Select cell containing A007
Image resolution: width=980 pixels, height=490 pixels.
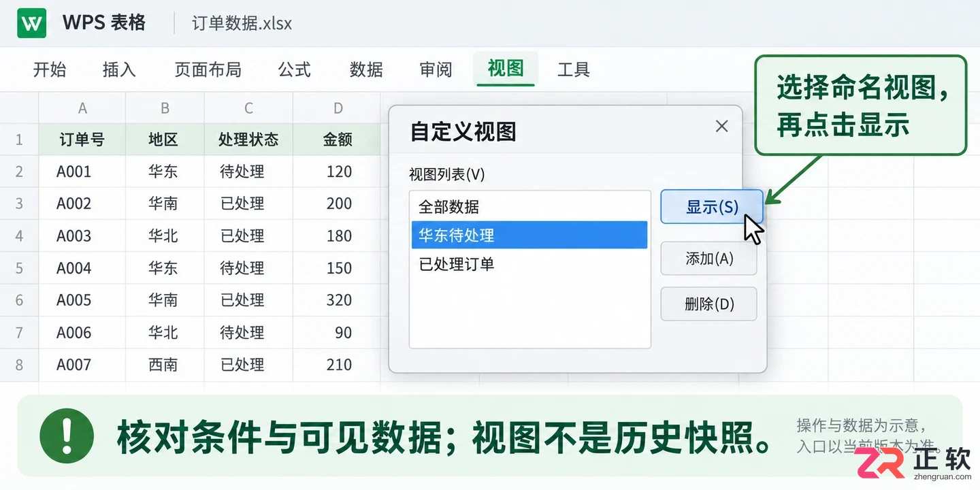pos(82,365)
